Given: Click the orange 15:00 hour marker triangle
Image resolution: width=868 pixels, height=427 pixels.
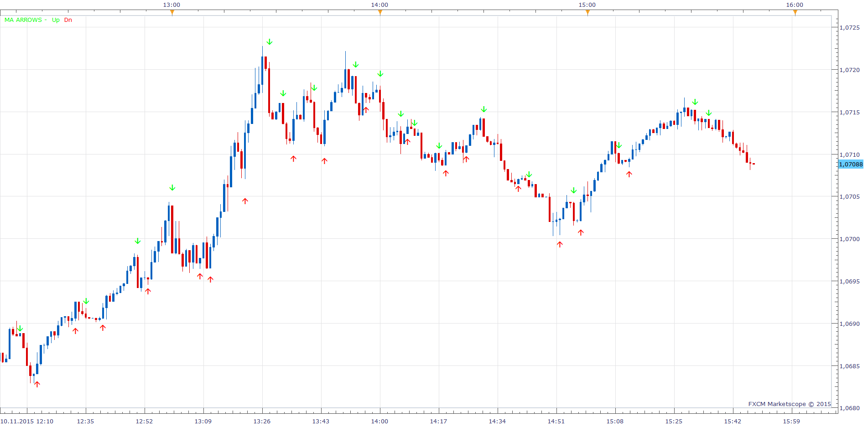Looking at the screenshot, I should [x=587, y=12].
